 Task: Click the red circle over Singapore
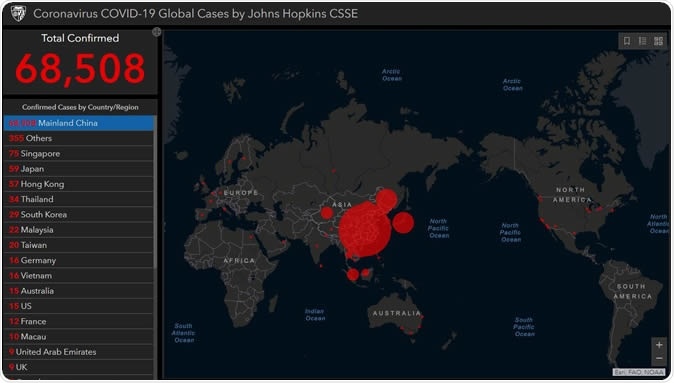pyautogui.click(x=353, y=274)
